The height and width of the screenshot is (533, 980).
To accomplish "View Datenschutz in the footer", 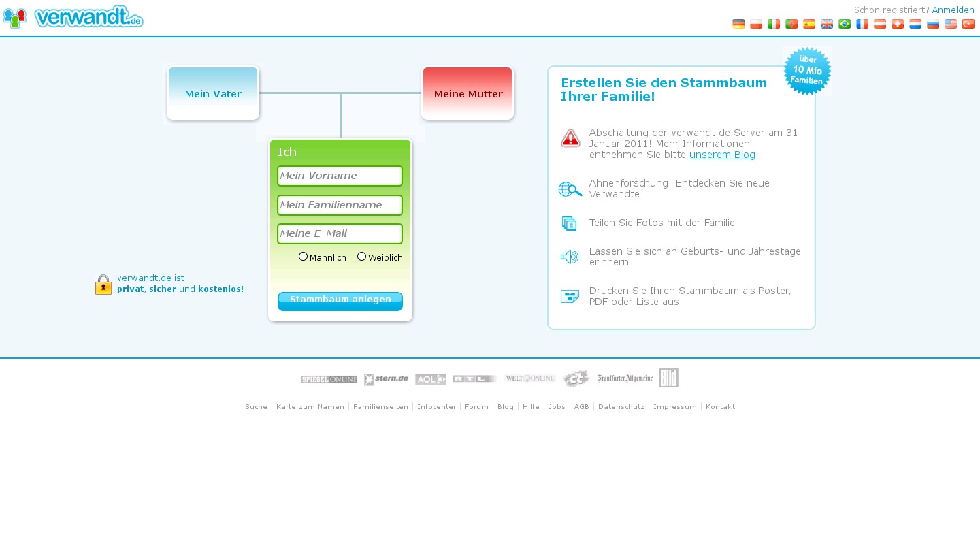I will pos(621,407).
